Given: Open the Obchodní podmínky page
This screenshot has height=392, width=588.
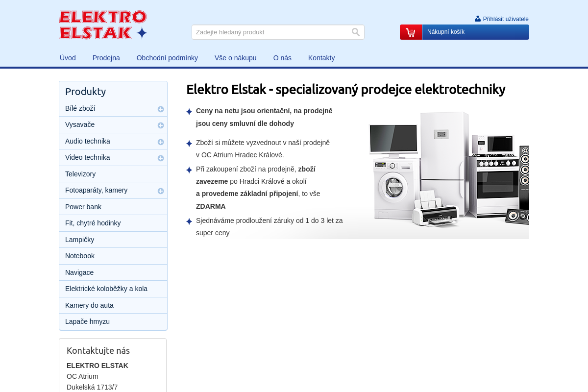Looking at the screenshot, I should 167,58.
